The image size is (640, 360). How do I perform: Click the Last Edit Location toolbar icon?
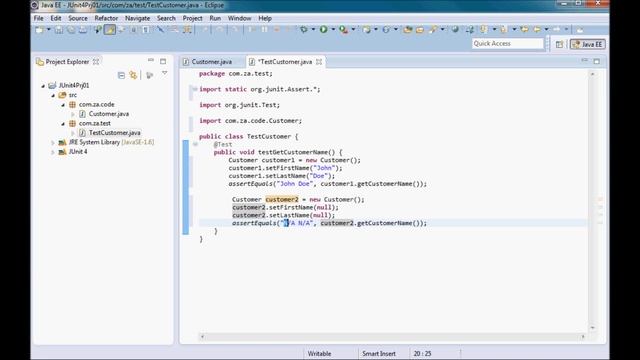(x=524, y=29)
